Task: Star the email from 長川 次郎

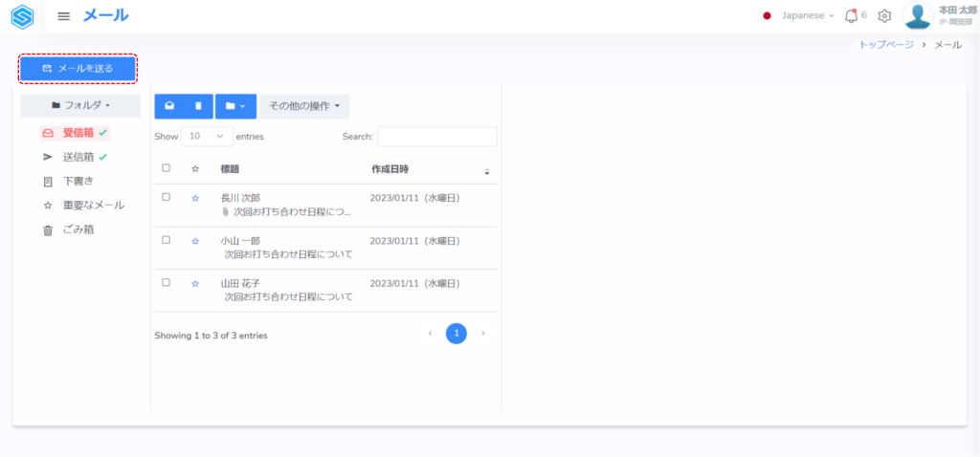Action: (195, 198)
